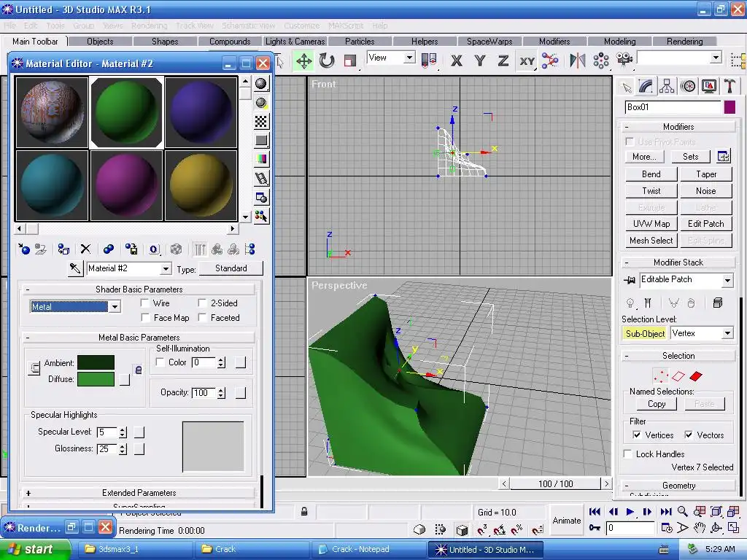Click the Diffuse color swatch
The height and width of the screenshot is (560, 747).
[96, 379]
